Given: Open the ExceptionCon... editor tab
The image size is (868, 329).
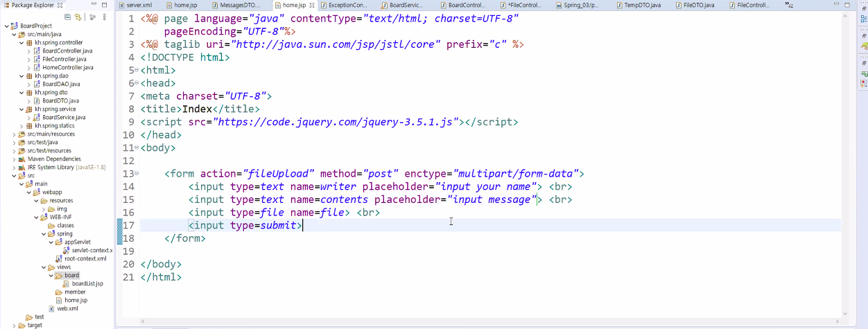Looking at the screenshot, I should (344, 5).
